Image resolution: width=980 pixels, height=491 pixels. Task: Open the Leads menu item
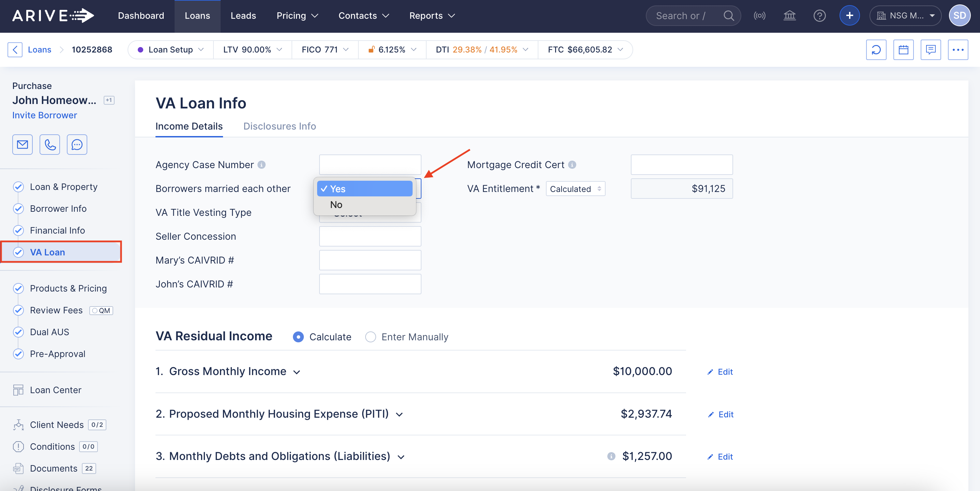point(243,16)
